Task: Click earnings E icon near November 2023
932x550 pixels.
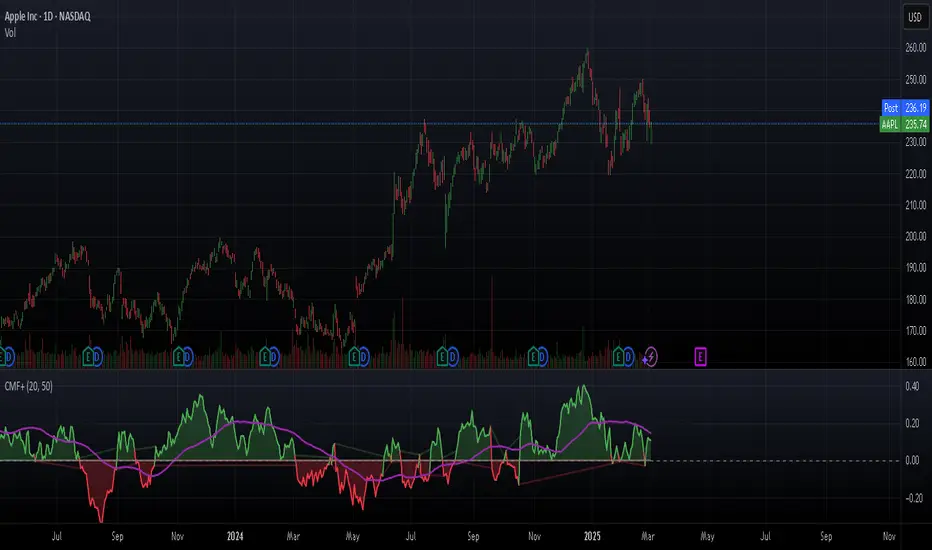Action: pyautogui.click(x=178, y=355)
